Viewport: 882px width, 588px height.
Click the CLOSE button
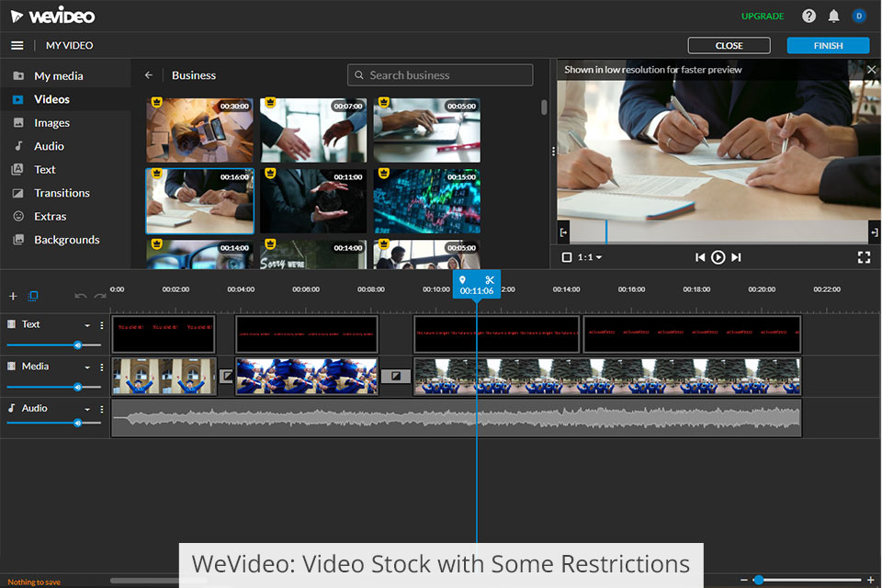coord(729,46)
